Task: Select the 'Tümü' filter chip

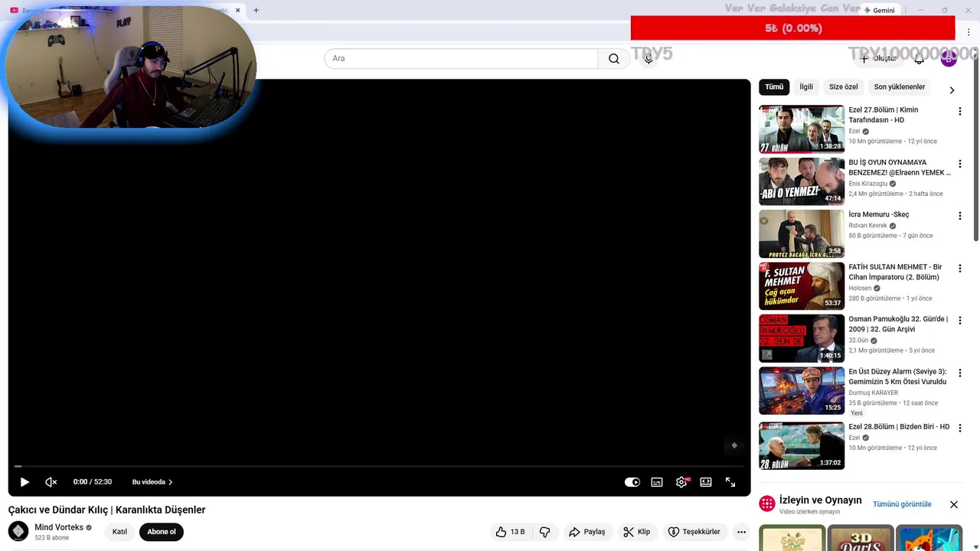Action: (774, 87)
